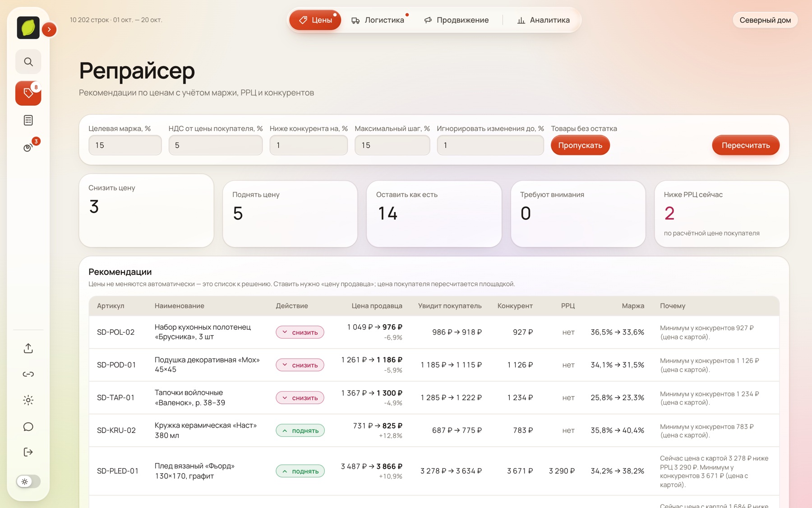Edit Игнорировать изменения до field
This screenshot has height=508, width=812.
490,145
